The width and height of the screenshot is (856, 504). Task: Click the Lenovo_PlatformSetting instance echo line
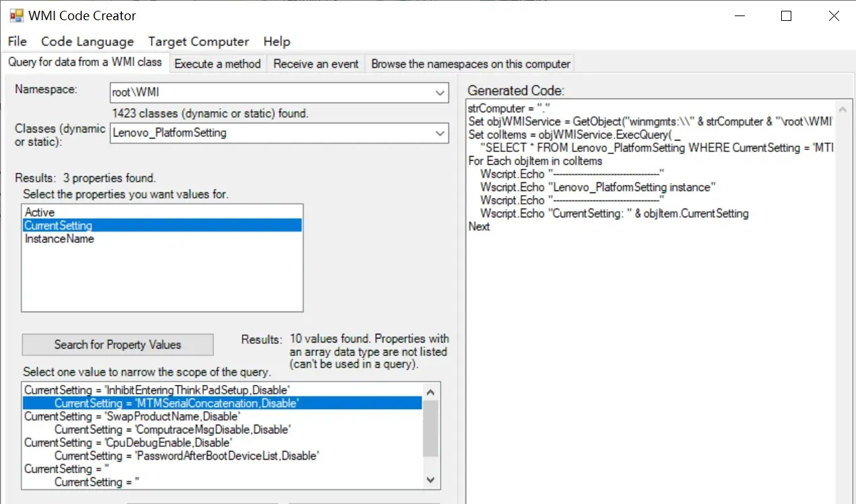click(598, 187)
